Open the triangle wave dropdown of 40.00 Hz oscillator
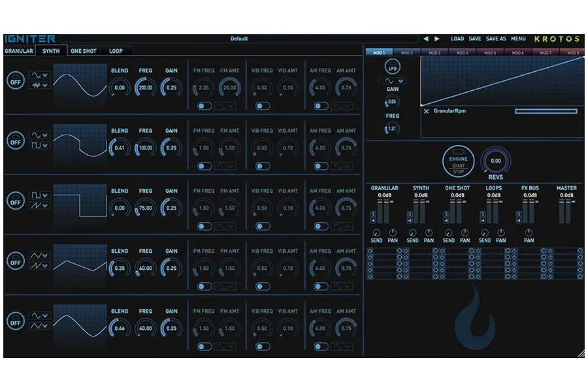 pyautogui.click(x=40, y=325)
